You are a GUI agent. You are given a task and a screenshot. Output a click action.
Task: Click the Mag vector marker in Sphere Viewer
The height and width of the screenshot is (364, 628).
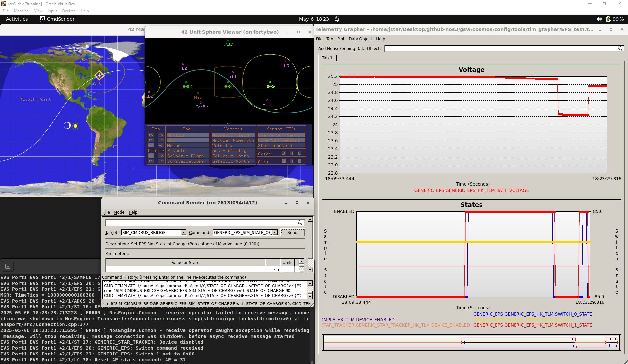198,95
